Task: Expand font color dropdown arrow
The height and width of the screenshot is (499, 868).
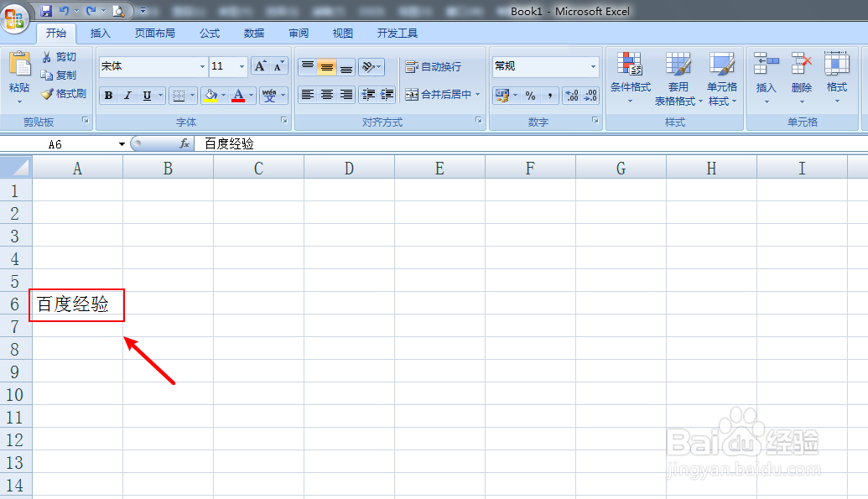Action: click(252, 96)
